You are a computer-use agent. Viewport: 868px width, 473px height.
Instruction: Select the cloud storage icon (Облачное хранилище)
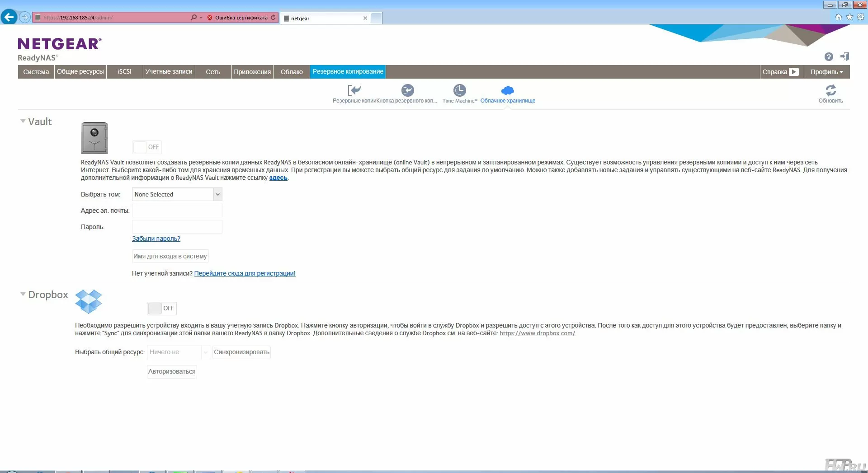[x=507, y=90]
